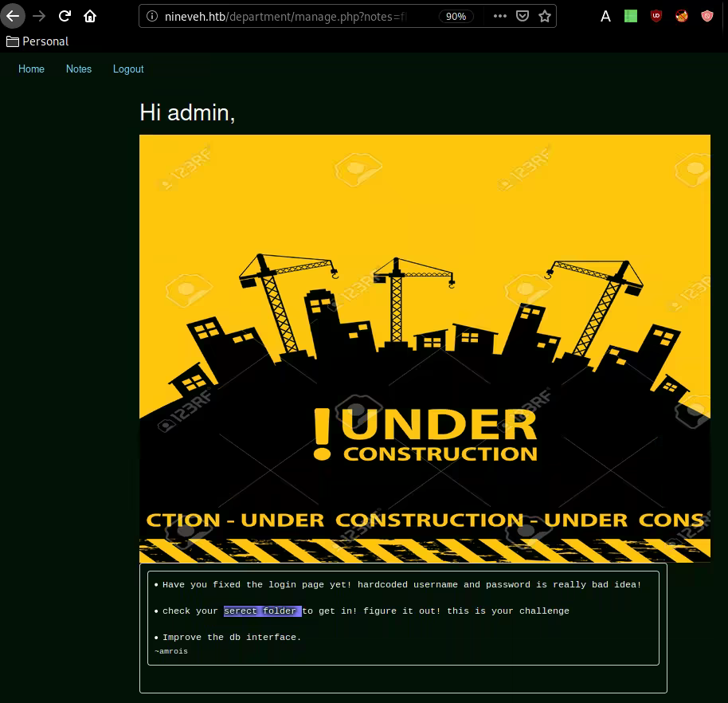Switch to the Notes page
Screen dimensions: 728x703
(x=79, y=69)
